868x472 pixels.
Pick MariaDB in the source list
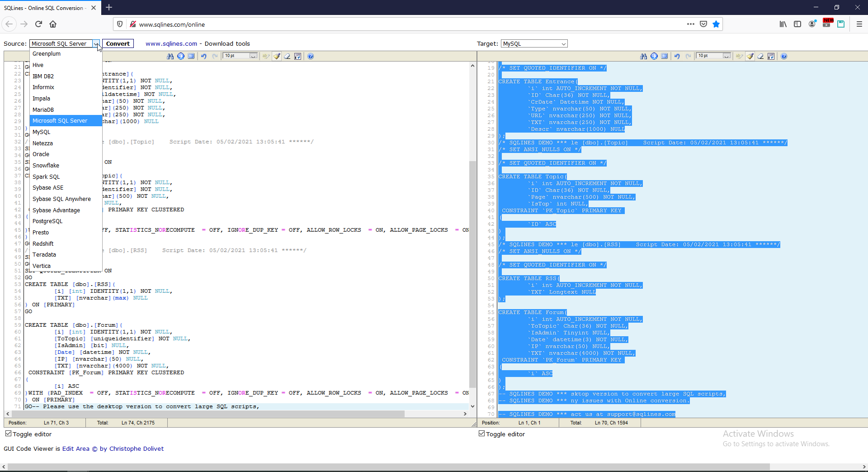[x=66, y=110]
